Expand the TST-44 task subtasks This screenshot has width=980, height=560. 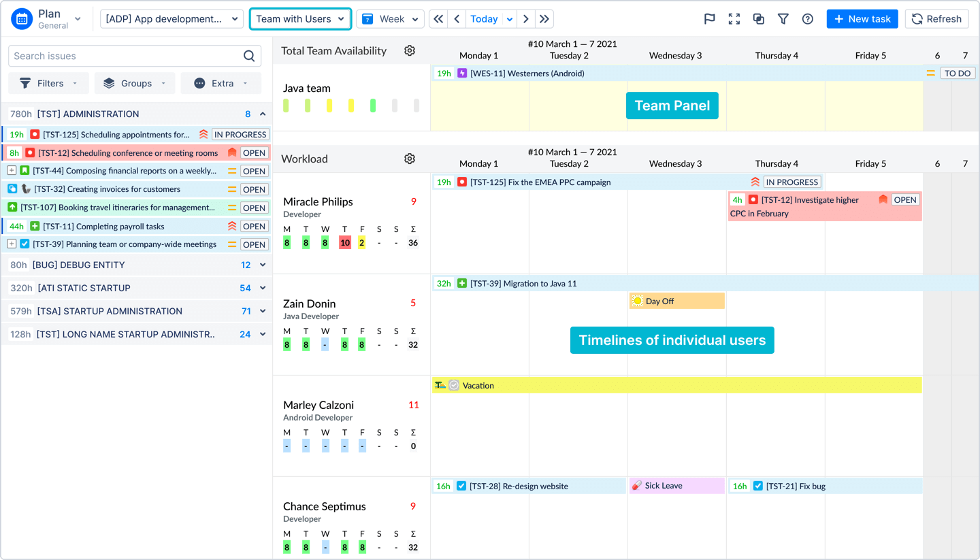click(x=12, y=171)
